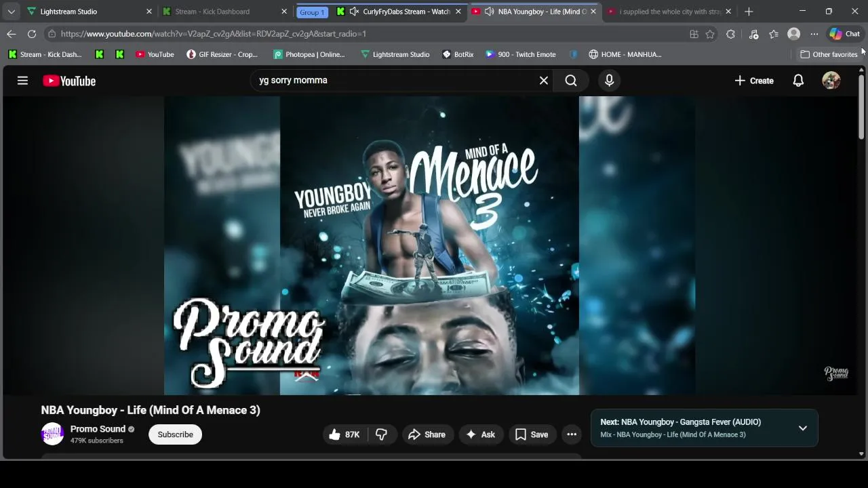The image size is (868, 488).
Task: Open the tab search dropdown arrow
Action: (x=12, y=12)
